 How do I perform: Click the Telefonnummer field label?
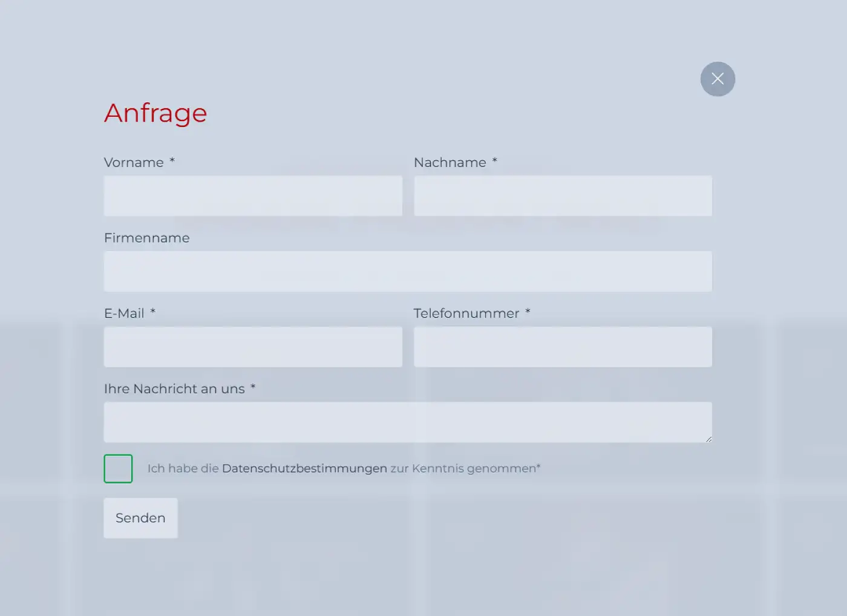pyautogui.click(x=466, y=313)
